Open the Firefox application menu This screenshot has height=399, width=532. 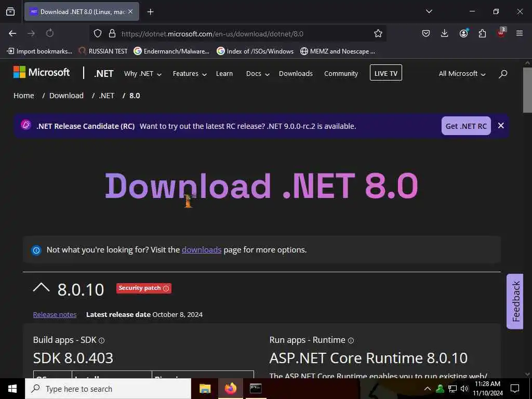520,33
